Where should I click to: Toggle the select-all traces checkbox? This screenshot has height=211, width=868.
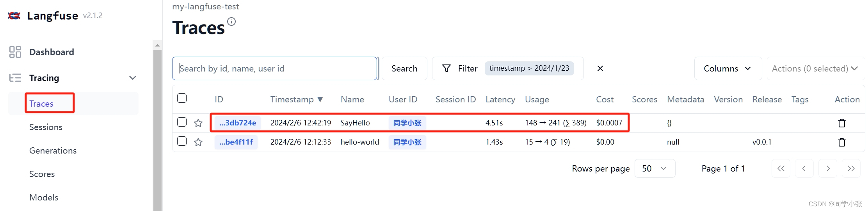click(182, 98)
